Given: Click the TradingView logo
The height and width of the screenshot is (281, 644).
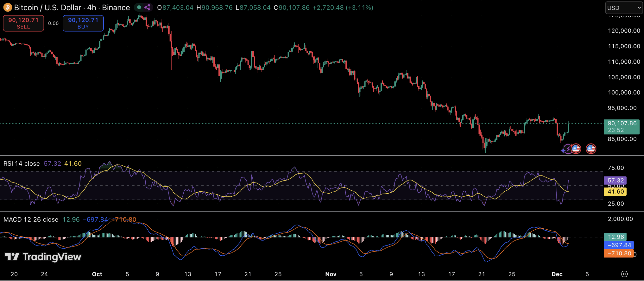Looking at the screenshot, I should coord(43,257).
